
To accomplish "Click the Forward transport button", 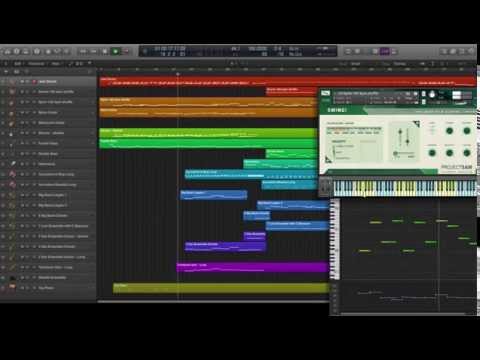I will point(94,51).
